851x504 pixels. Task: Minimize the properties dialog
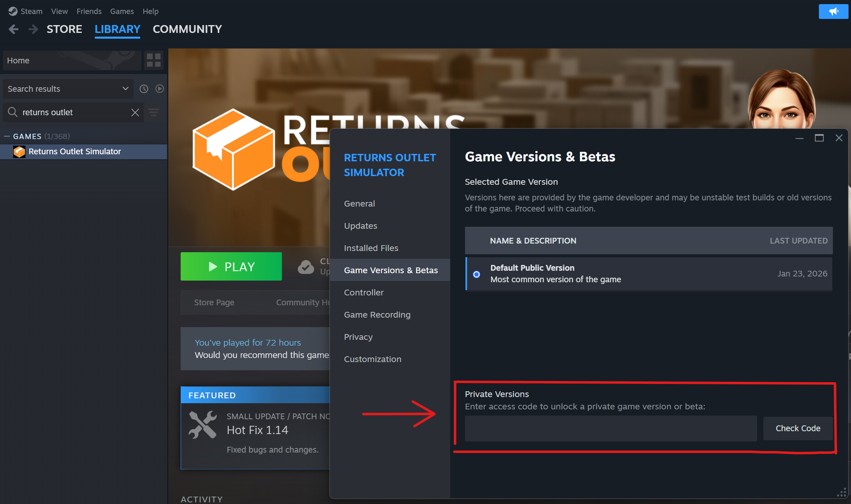[x=800, y=138]
